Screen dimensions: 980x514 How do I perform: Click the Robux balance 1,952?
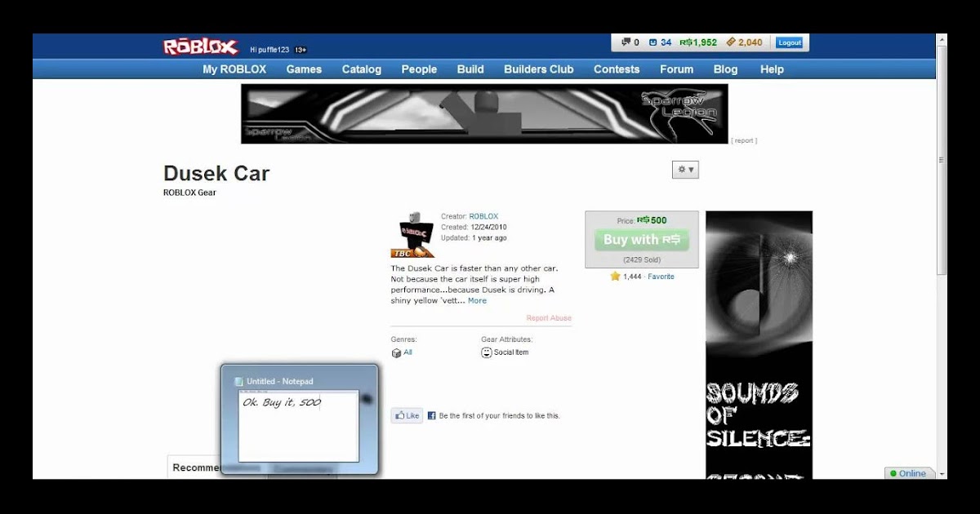point(698,42)
